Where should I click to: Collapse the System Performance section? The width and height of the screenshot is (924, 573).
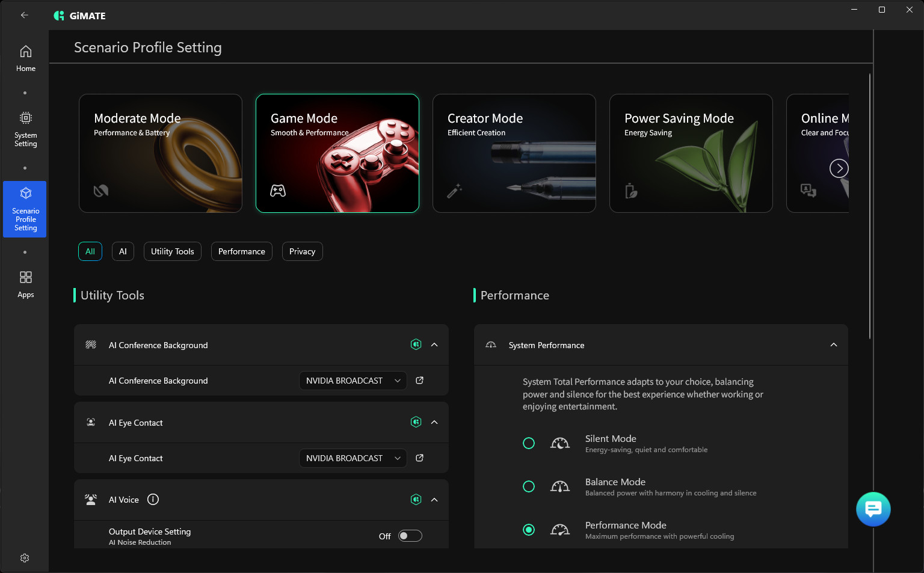834,345
